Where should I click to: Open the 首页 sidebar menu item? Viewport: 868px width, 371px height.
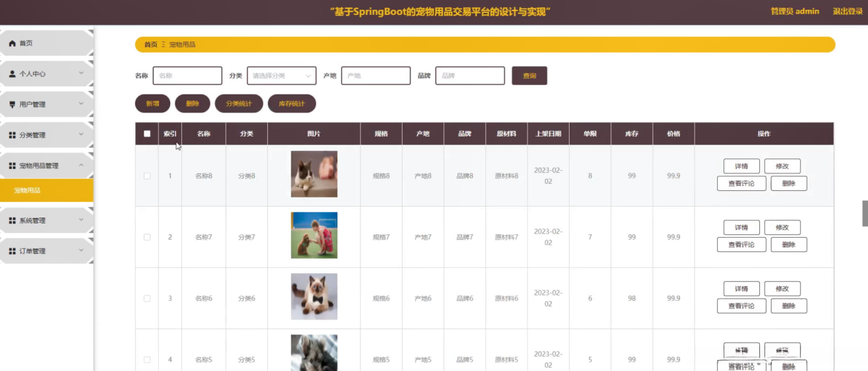47,43
